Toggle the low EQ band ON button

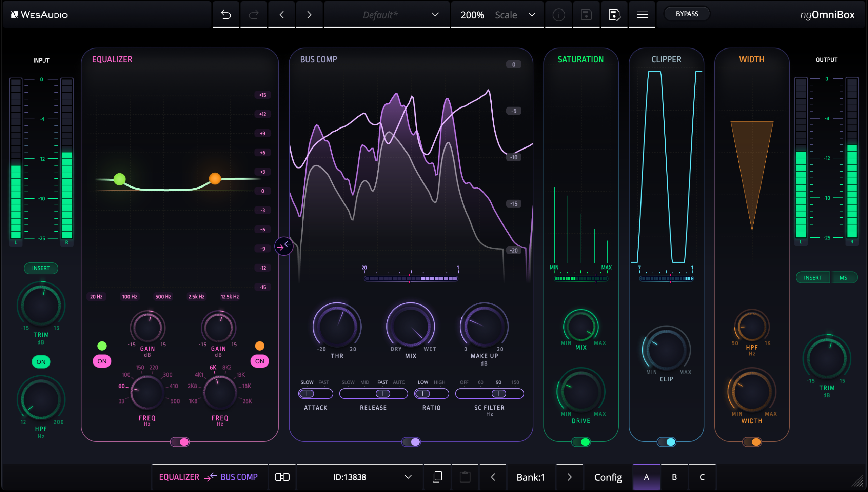tap(102, 361)
